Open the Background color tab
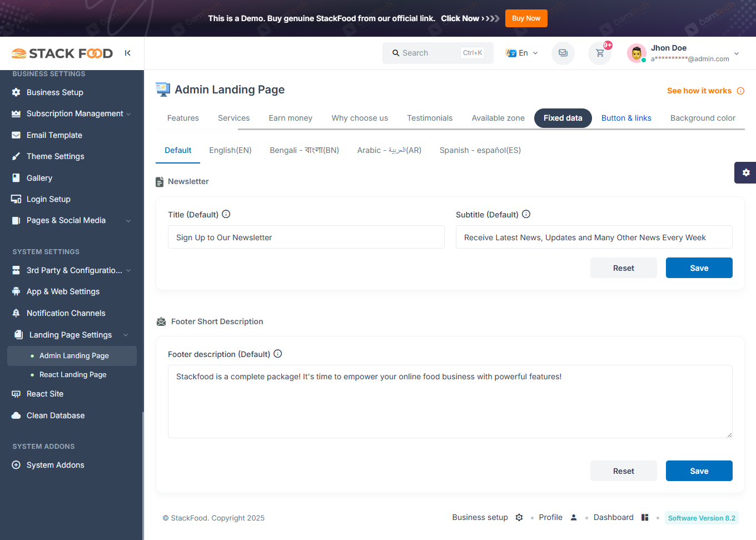Viewport: 756px width, 540px height. click(x=703, y=118)
